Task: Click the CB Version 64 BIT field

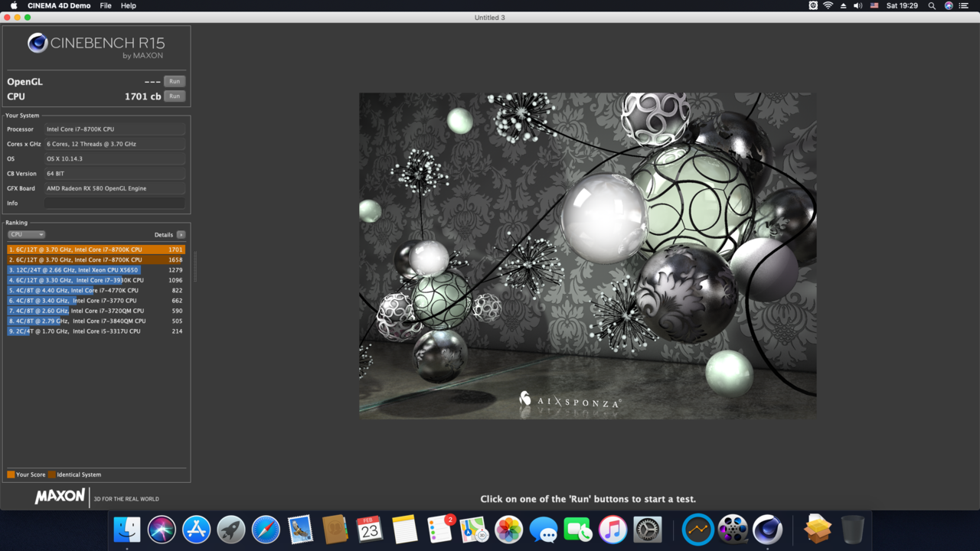Action: point(115,174)
